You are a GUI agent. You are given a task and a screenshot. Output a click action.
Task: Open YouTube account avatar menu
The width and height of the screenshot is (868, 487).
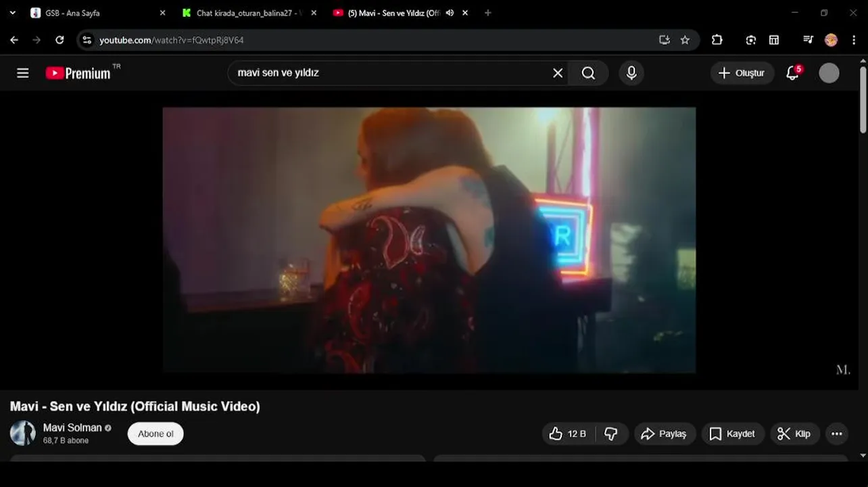[x=829, y=73]
